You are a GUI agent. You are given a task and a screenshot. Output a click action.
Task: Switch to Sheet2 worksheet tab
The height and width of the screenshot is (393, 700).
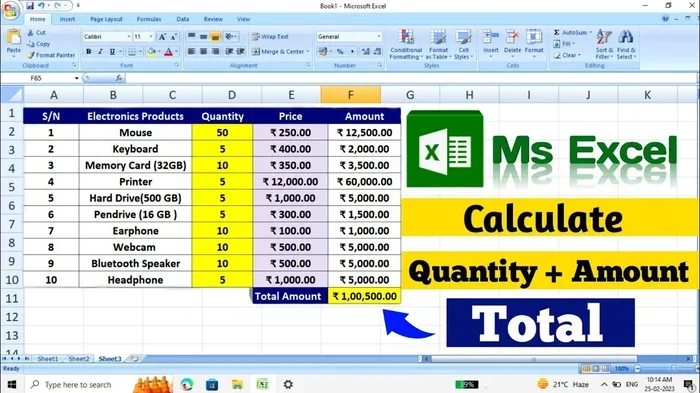click(79, 359)
